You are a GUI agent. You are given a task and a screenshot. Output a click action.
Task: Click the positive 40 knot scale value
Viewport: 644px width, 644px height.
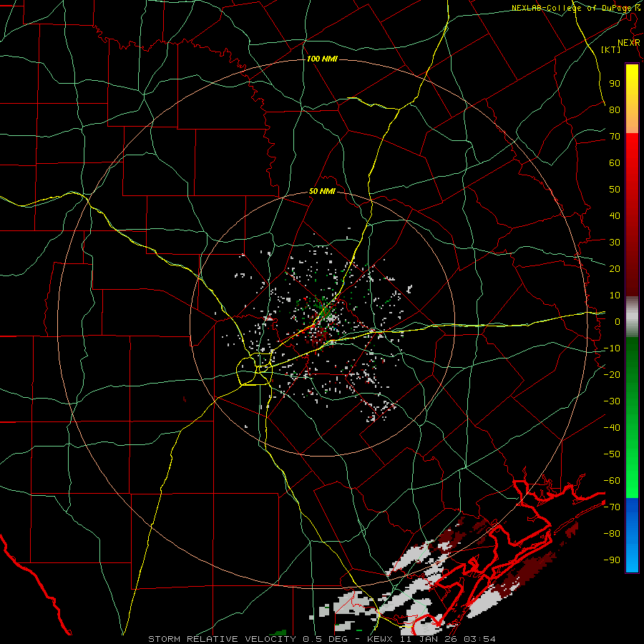615,215
